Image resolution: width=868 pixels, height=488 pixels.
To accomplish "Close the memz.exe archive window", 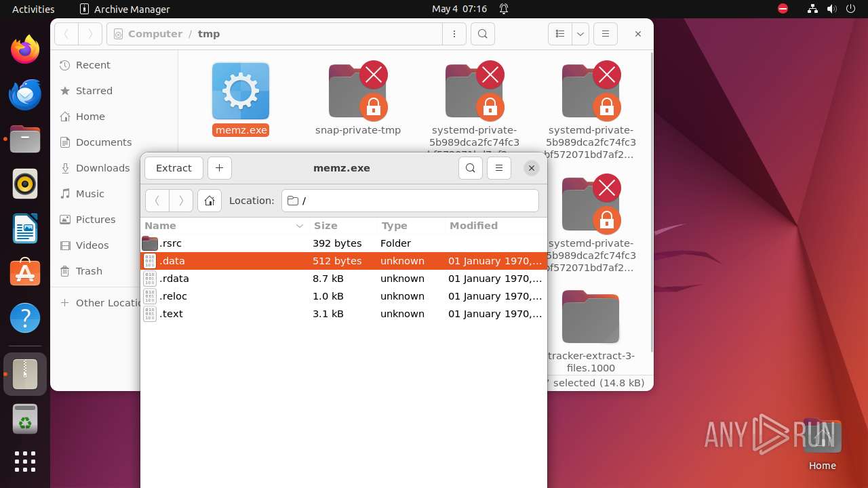I will click(x=532, y=168).
